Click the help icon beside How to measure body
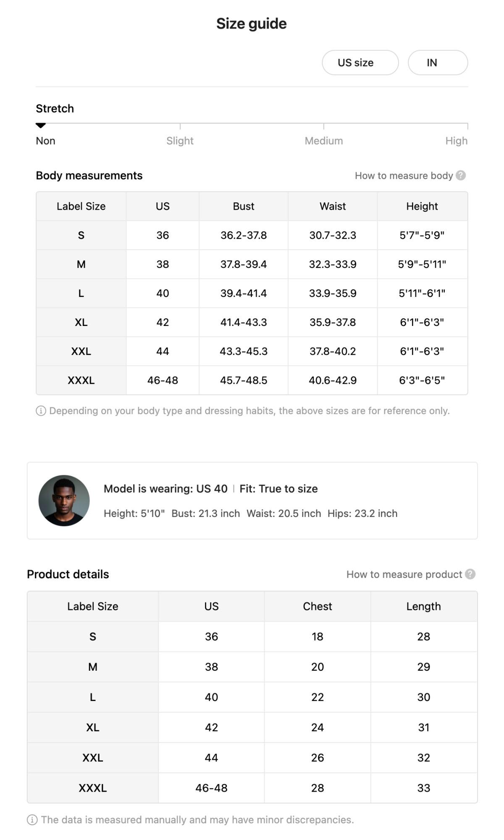The height and width of the screenshot is (840, 504). 461,176
